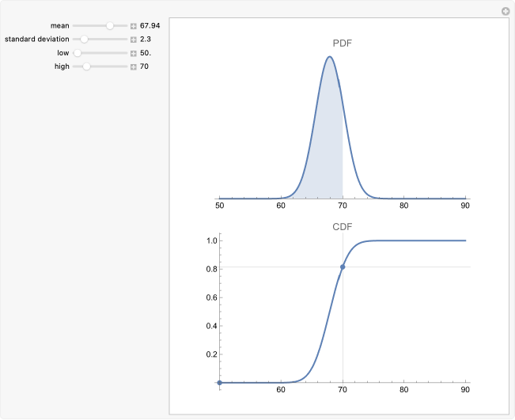Viewport: 515px width, 420px height.
Task: Click the 1.0 label on the CDF axis
Action: (x=211, y=240)
